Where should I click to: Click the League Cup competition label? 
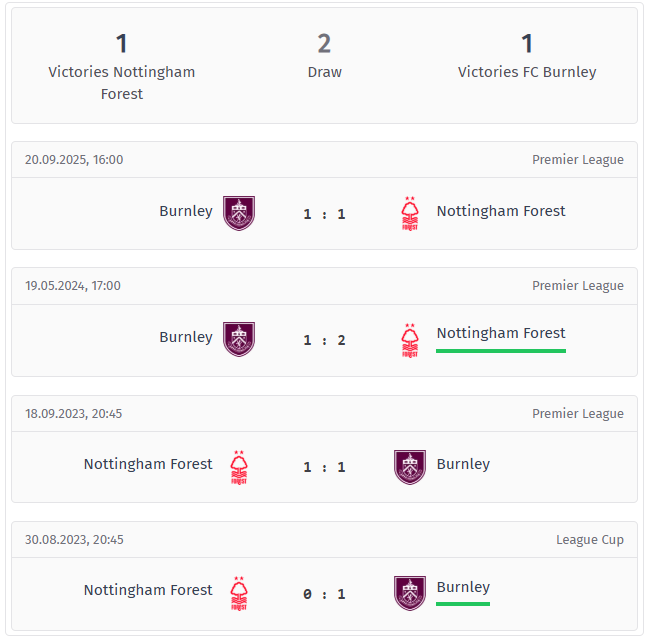(x=590, y=540)
